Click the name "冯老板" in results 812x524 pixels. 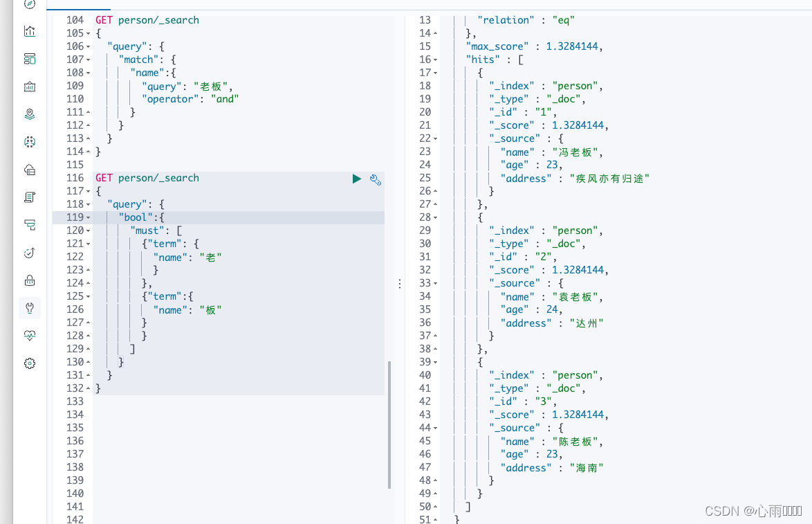click(x=575, y=152)
